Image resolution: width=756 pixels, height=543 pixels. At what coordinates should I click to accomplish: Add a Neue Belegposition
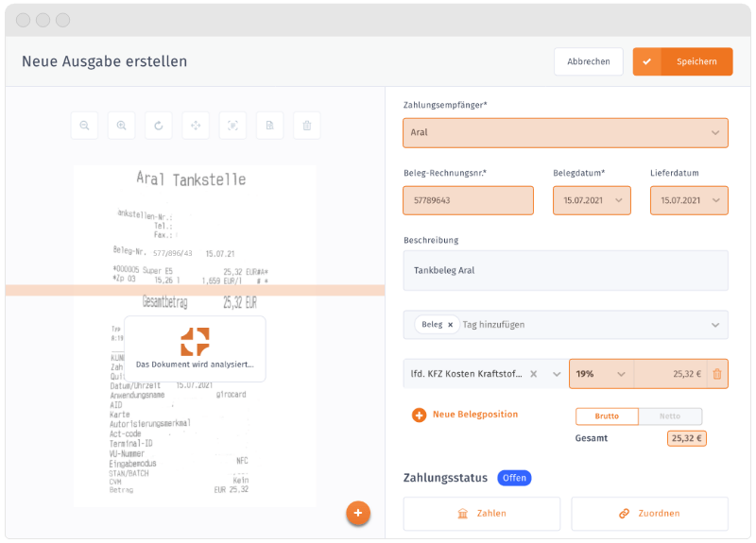[x=465, y=415]
